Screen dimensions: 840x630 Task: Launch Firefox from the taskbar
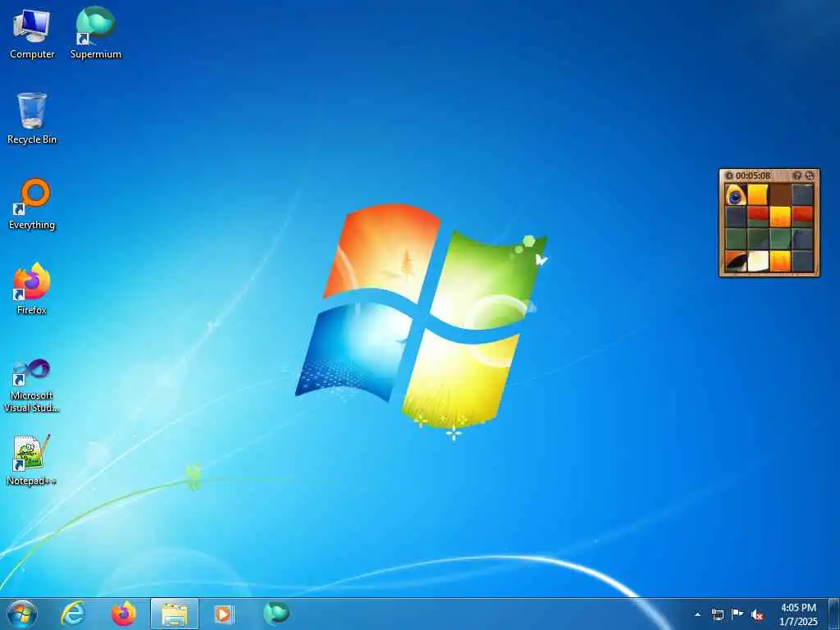click(x=124, y=614)
